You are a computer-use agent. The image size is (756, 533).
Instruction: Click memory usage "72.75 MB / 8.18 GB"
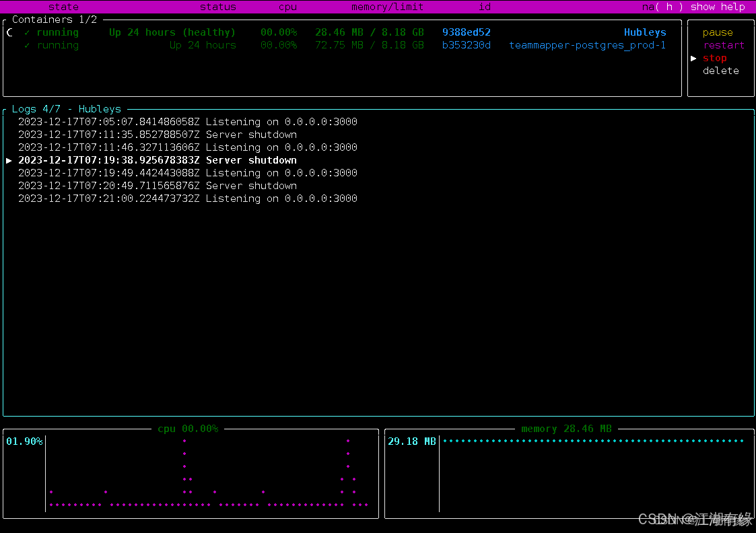(x=370, y=45)
